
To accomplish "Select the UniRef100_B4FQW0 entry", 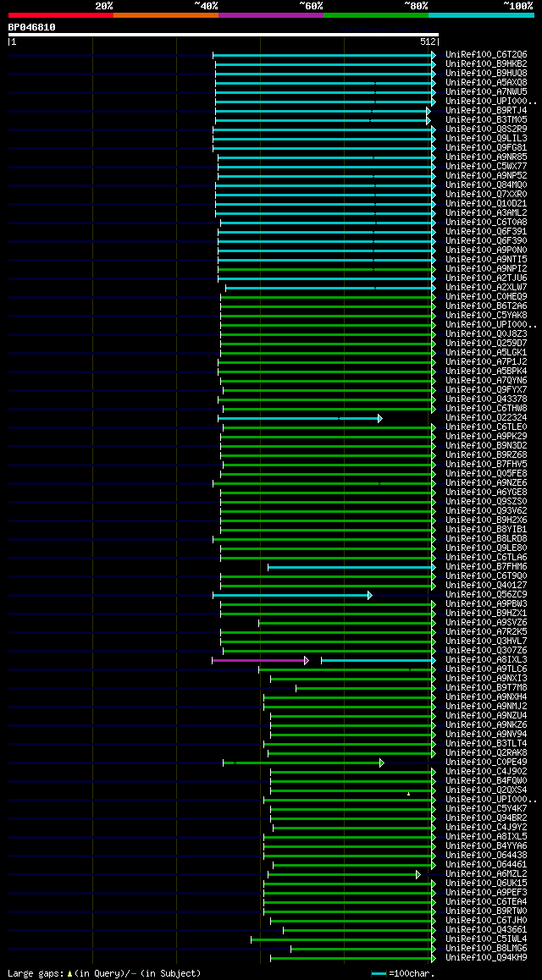I will 486,780.
